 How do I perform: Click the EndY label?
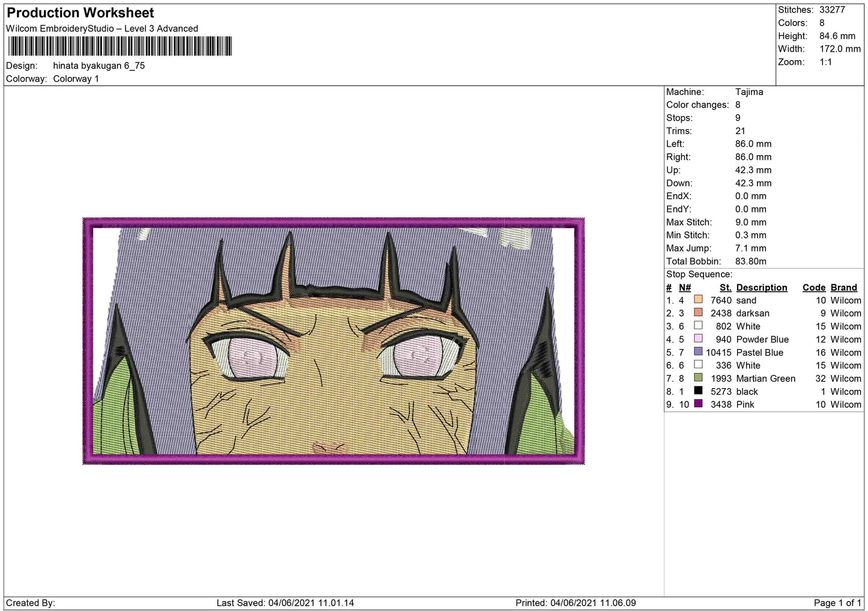click(678, 209)
